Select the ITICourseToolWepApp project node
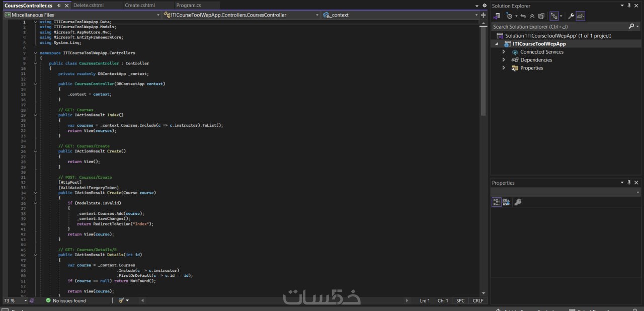644x311 pixels. click(539, 44)
